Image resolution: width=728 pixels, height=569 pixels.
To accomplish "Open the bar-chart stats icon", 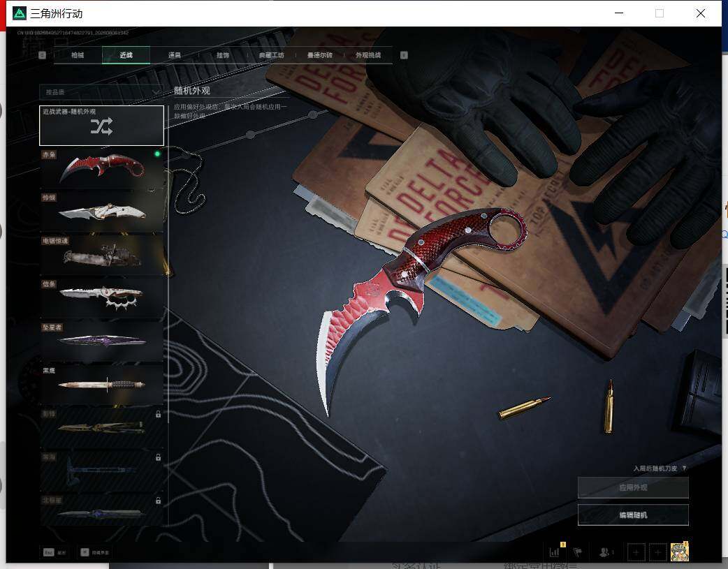I will coord(555,552).
